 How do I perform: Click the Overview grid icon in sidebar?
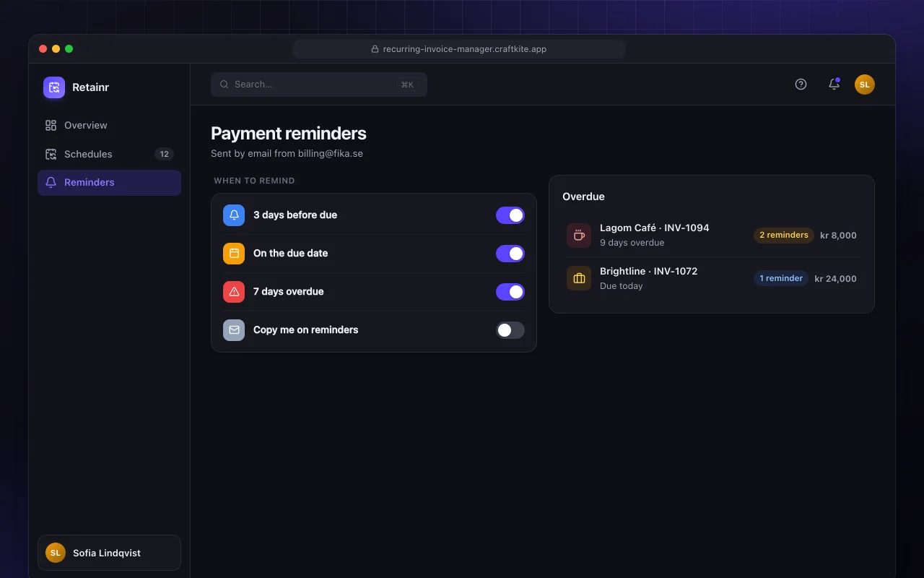51,125
